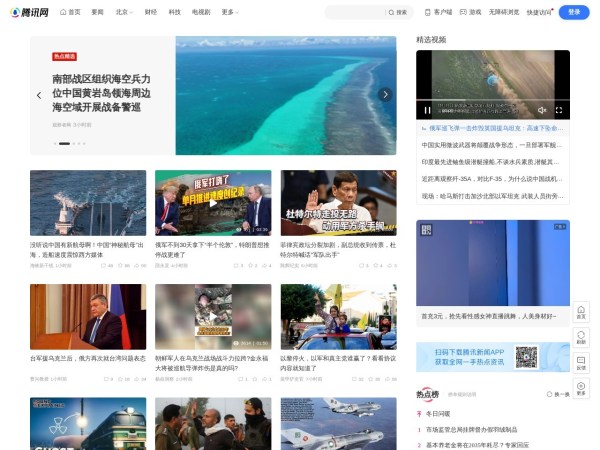Unmute the featured video player
Image resolution: width=600 pixels, height=450 pixels.
coord(542,110)
